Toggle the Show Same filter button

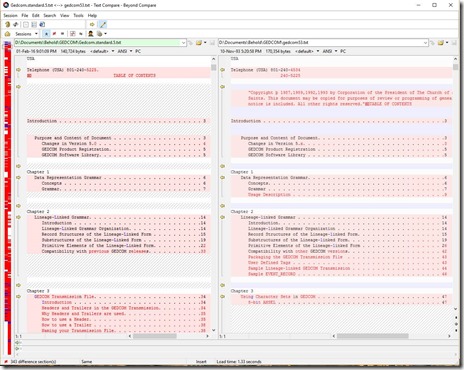point(62,34)
